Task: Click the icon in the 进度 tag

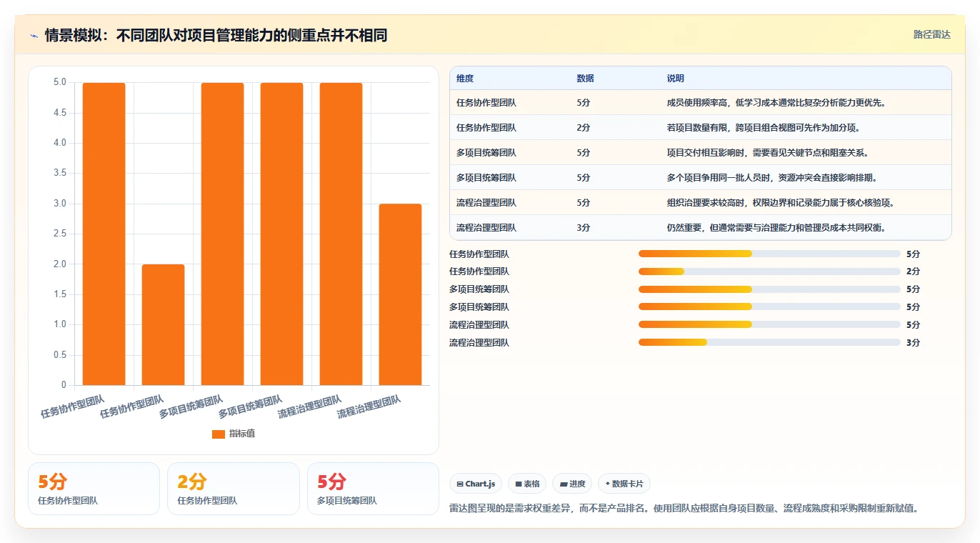Action: (564, 484)
